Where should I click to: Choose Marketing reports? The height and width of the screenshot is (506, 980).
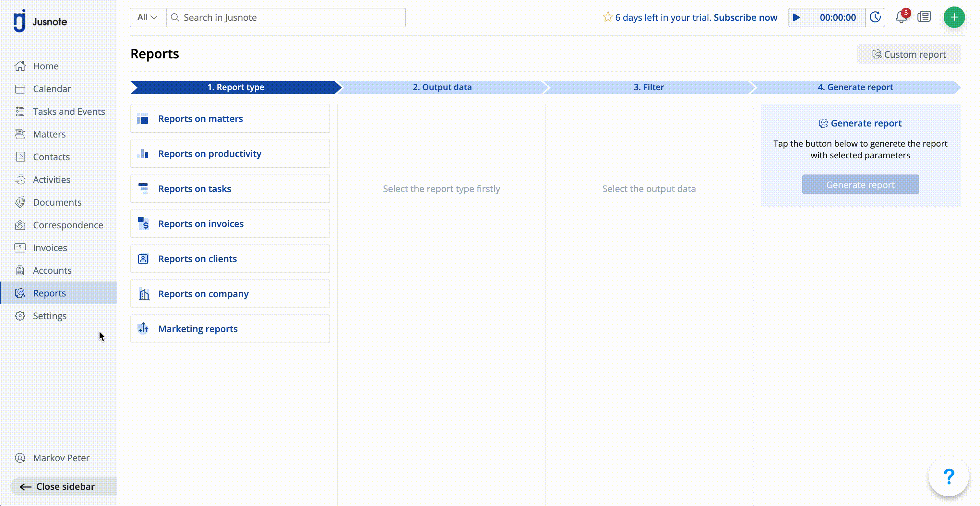(230, 329)
